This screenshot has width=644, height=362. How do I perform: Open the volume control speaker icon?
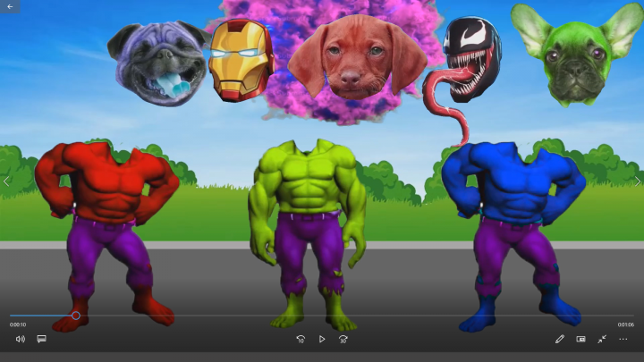click(20, 339)
